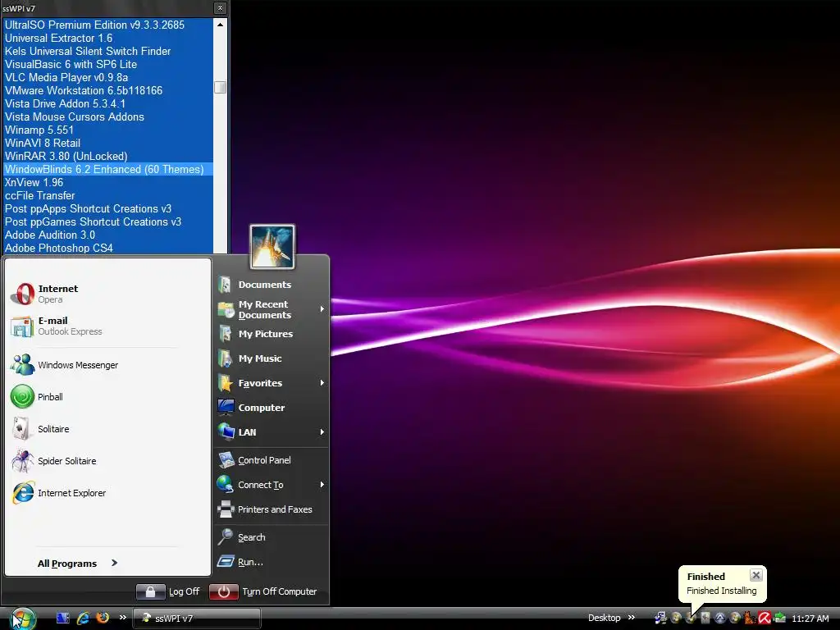The height and width of the screenshot is (630, 840).
Task: Expand LAN submenu
Action: [271, 432]
